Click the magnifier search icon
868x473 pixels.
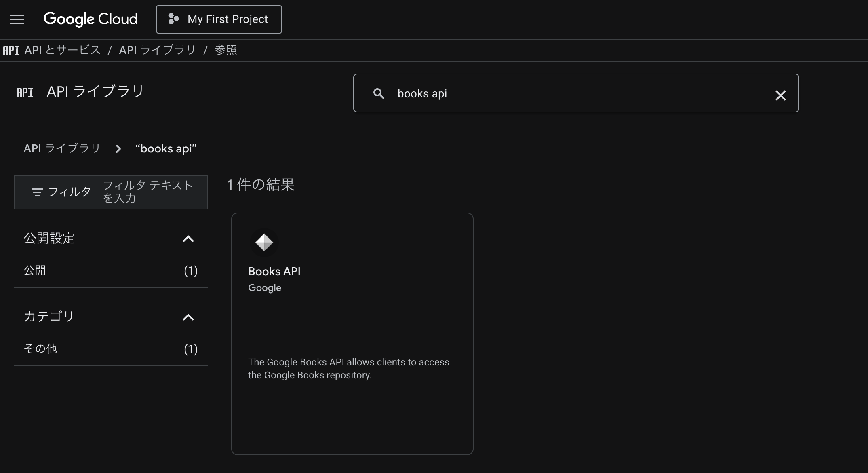click(x=379, y=93)
